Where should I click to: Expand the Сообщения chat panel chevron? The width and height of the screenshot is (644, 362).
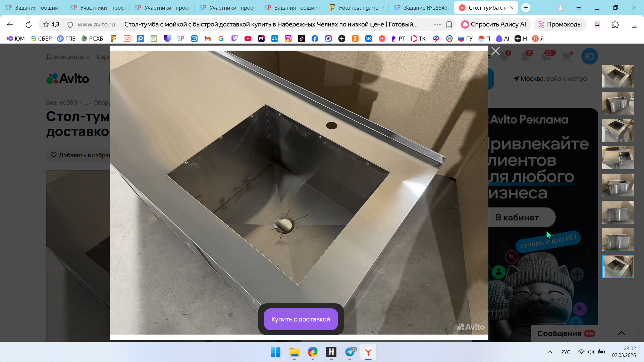click(621, 333)
